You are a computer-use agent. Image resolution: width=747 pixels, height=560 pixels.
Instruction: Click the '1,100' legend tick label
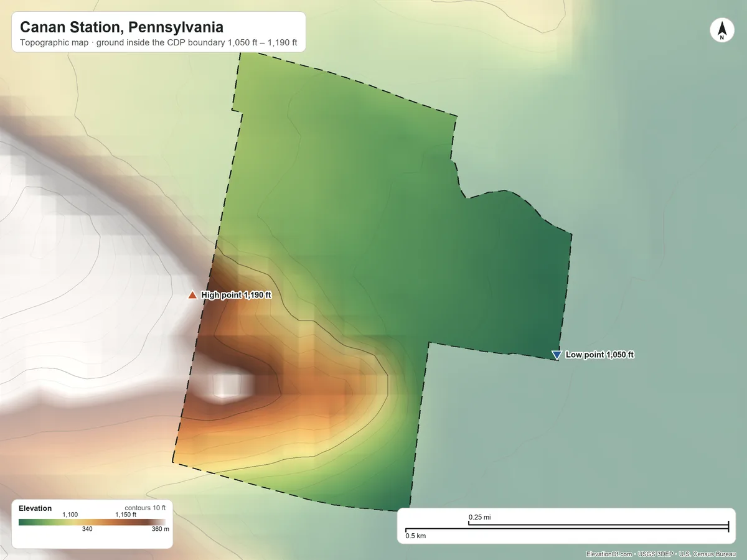[70, 515]
